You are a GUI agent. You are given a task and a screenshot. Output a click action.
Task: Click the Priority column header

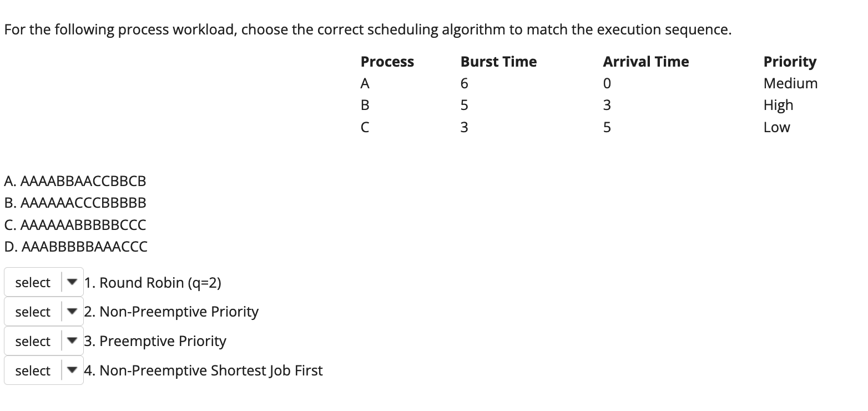(x=789, y=62)
